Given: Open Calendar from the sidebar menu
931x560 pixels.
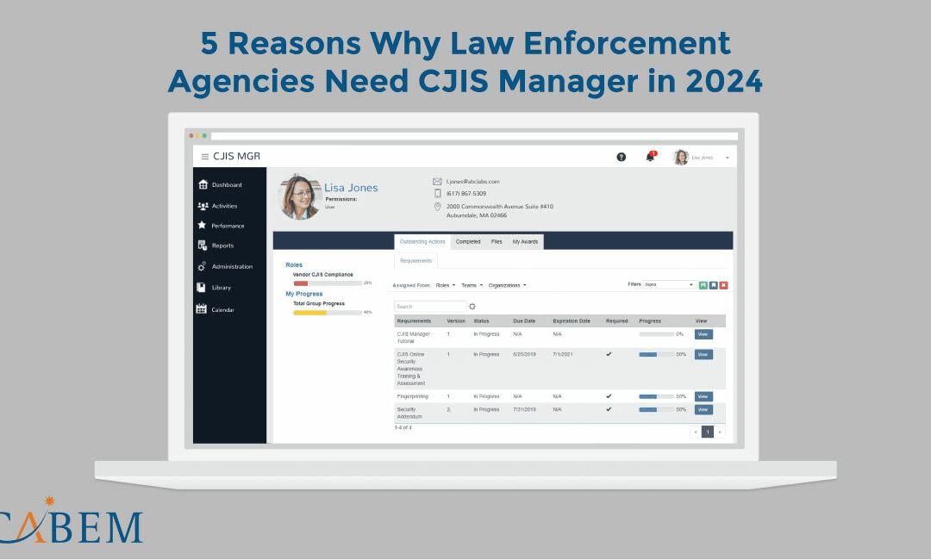Looking at the screenshot, I should coord(222,309).
